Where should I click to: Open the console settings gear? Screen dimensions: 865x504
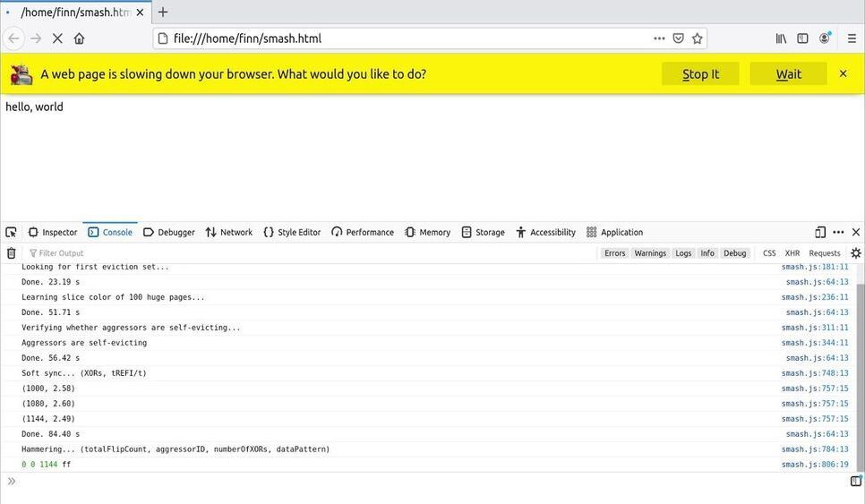855,253
